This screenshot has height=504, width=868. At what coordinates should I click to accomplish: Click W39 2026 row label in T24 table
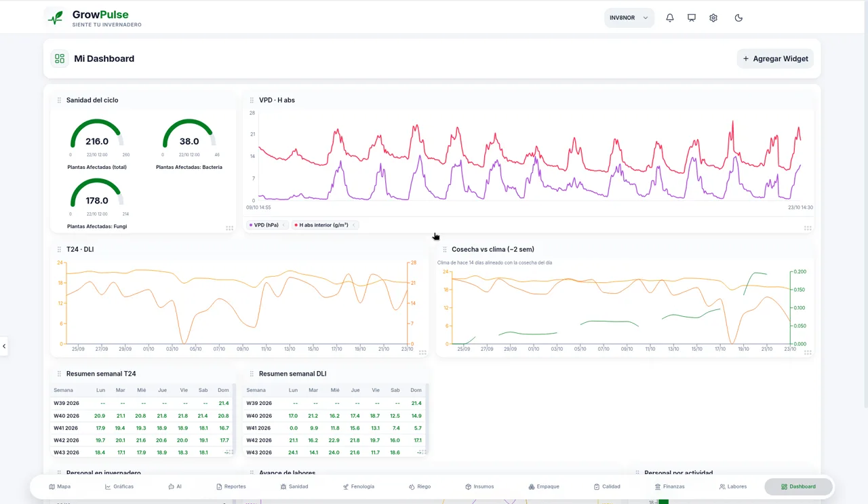[66, 404]
